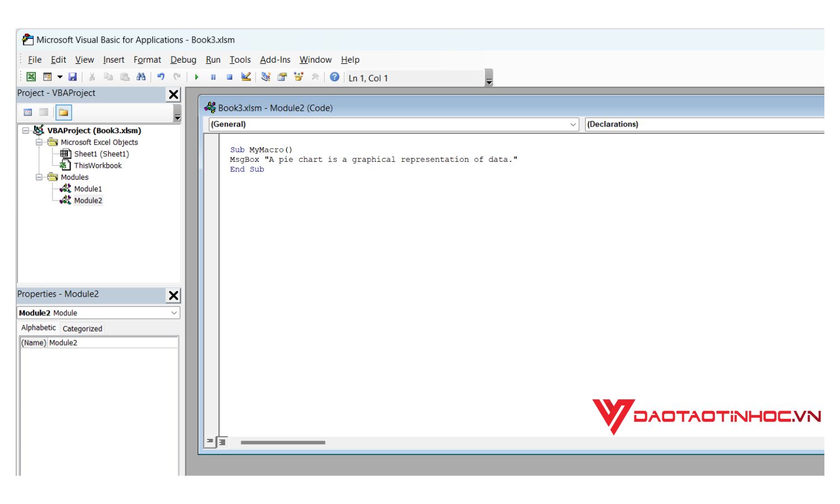840x504 pixels.
Task: Toggle Design Mode in the toolbar
Action: pyautogui.click(x=246, y=77)
